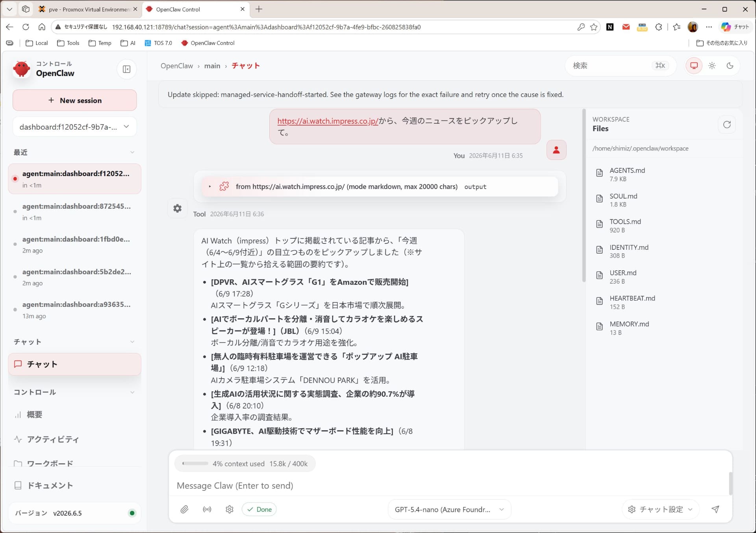Open チャット設定 dropdown
The height and width of the screenshot is (533, 756).
[660, 509]
